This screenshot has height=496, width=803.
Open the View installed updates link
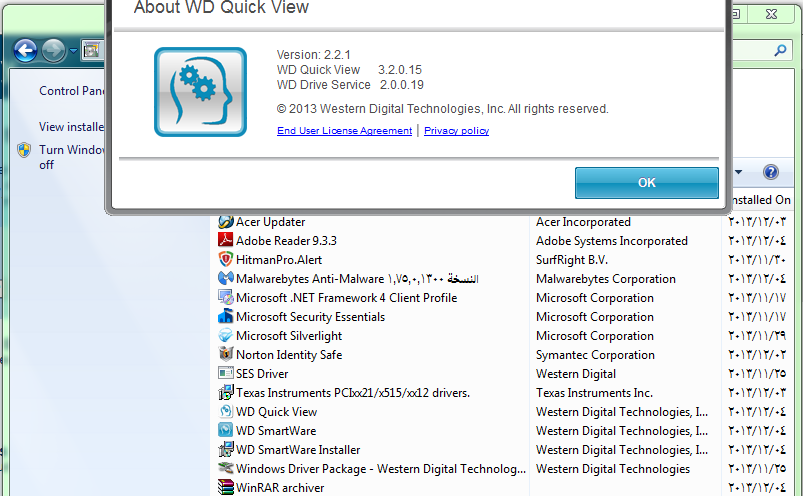72,126
